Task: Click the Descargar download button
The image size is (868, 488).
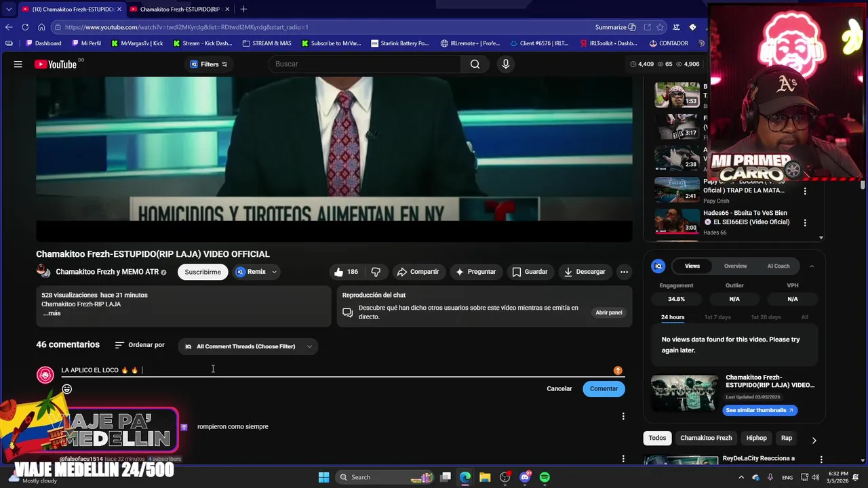Action: coord(585,272)
